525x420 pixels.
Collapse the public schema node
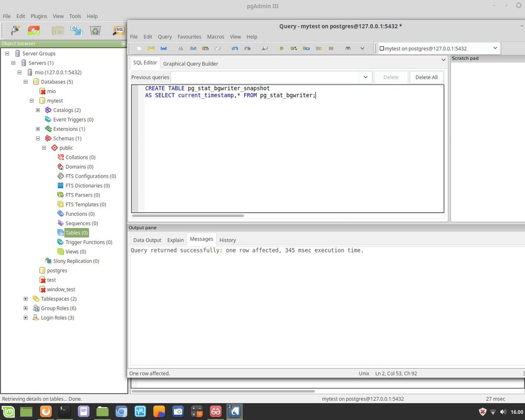pyautogui.click(x=44, y=147)
